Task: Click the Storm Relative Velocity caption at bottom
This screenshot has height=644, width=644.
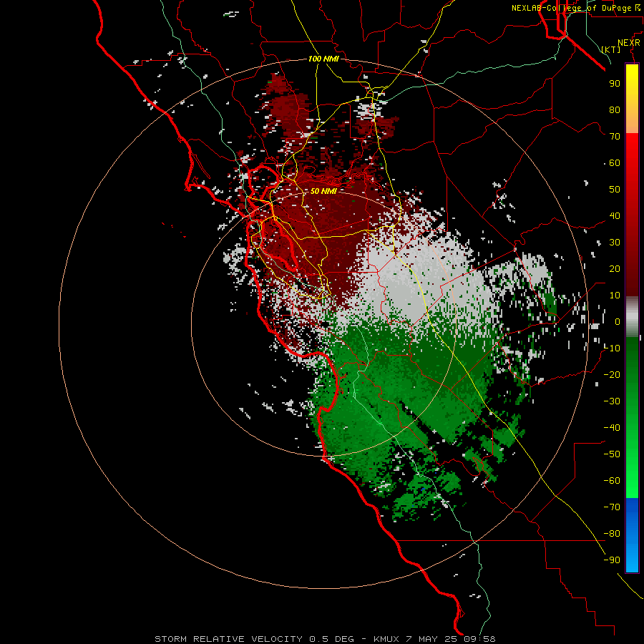Action: click(x=325, y=639)
